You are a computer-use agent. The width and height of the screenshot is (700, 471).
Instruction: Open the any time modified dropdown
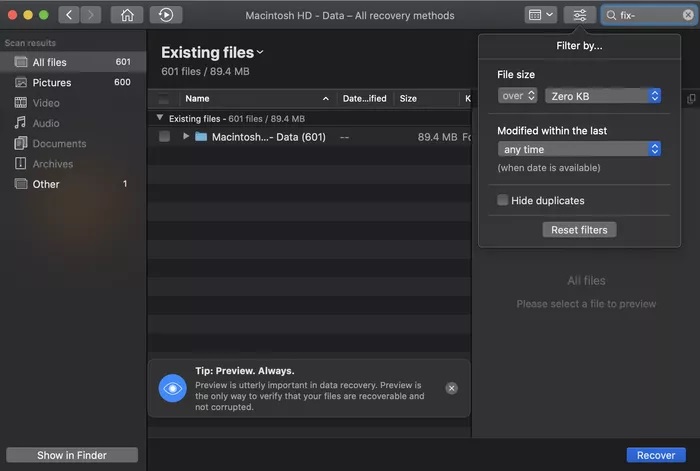[x=579, y=149]
